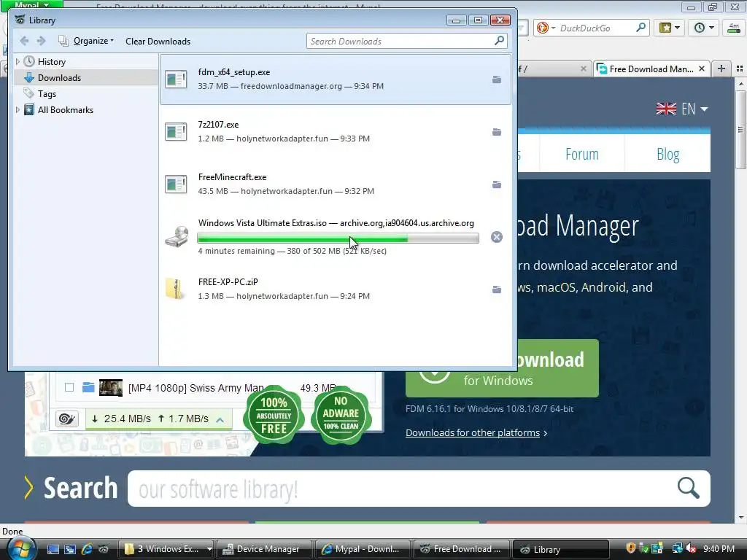Click the 7z2107.exe file icon
747x560 pixels.
[176, 131]
